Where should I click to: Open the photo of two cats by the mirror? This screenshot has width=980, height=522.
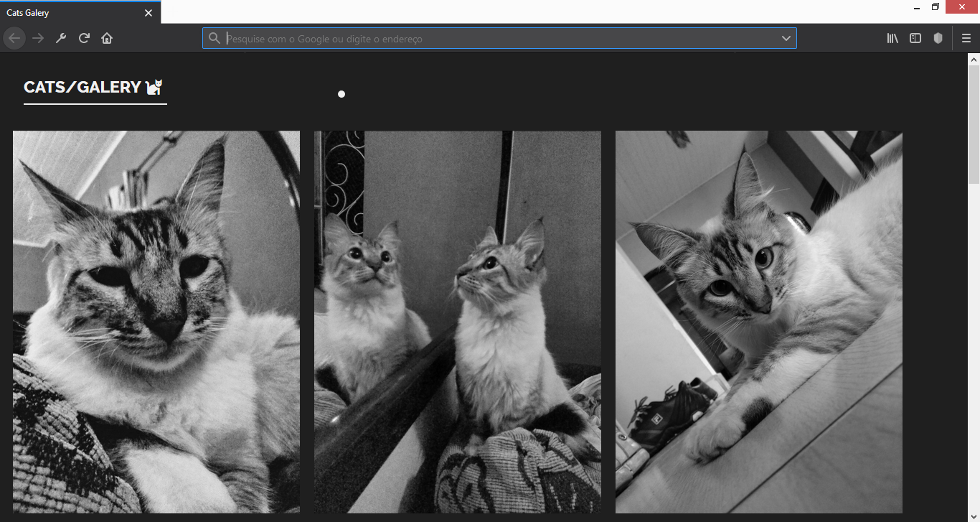[x=457, y=321]
